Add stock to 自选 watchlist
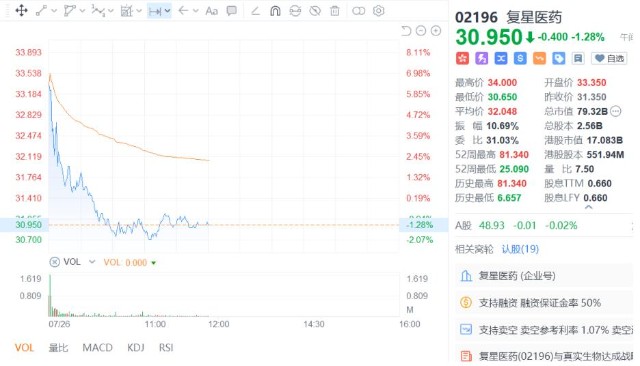The image size is (640, 366). [x=609, y=58]
